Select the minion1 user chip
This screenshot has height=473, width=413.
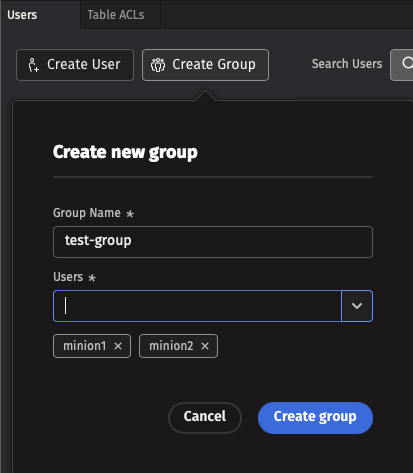pyautogui.click(x=92, y=346)
